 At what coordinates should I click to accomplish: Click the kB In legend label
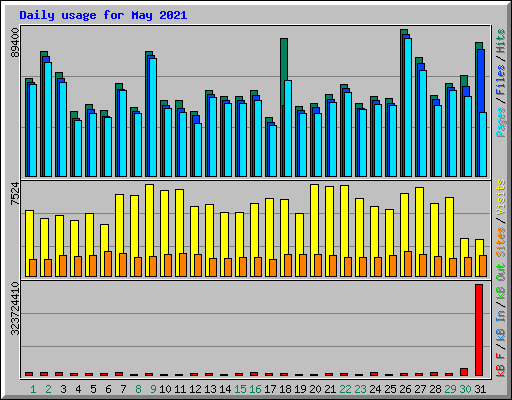(x=501, y=326)
